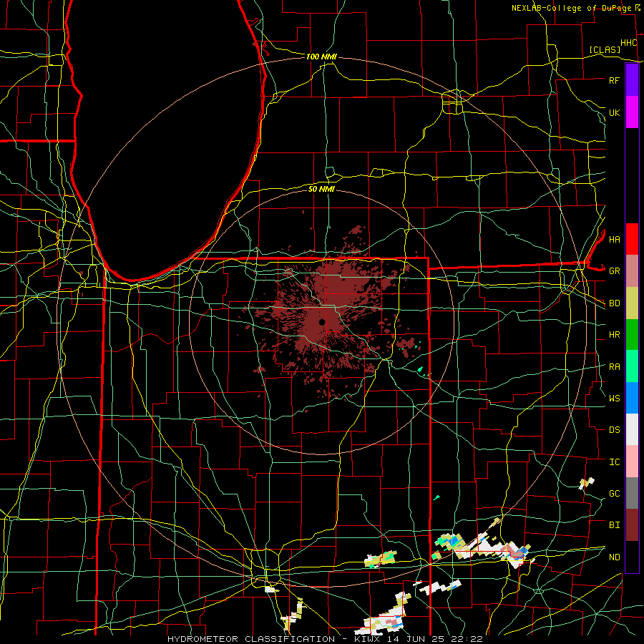Click the dark green HR swatch

pyautogui.click(x=632, y=334)
